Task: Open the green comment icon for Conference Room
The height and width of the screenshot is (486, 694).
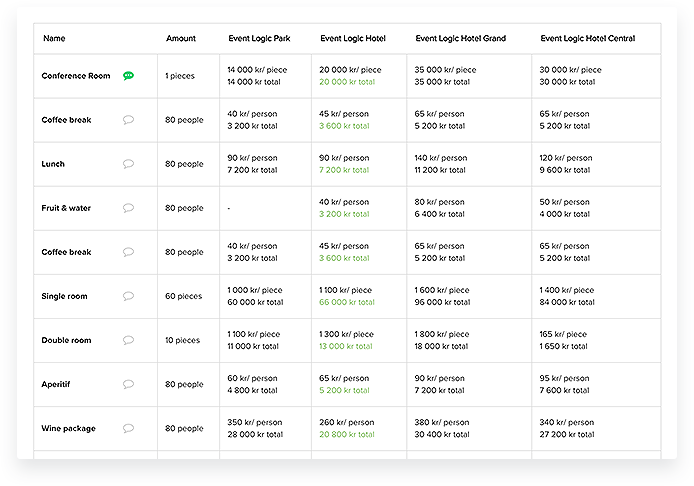Action: 128,76
